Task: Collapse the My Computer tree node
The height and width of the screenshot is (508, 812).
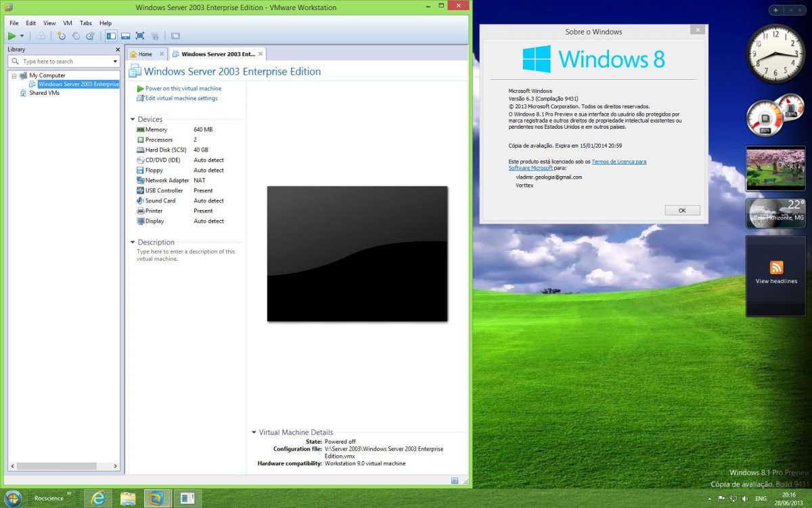Action: [x=14, y=76]
